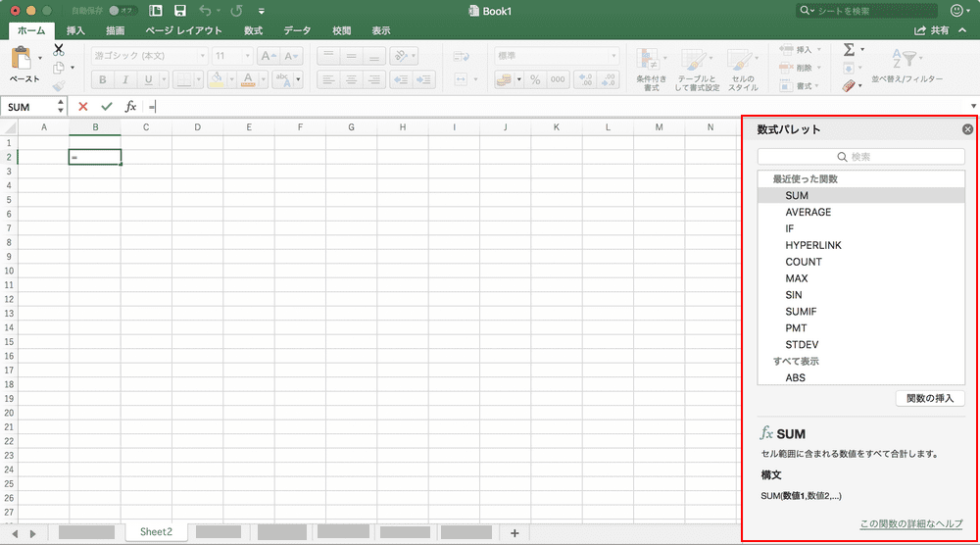
Task: Open Sort and Filter menu
Action: 906,66
